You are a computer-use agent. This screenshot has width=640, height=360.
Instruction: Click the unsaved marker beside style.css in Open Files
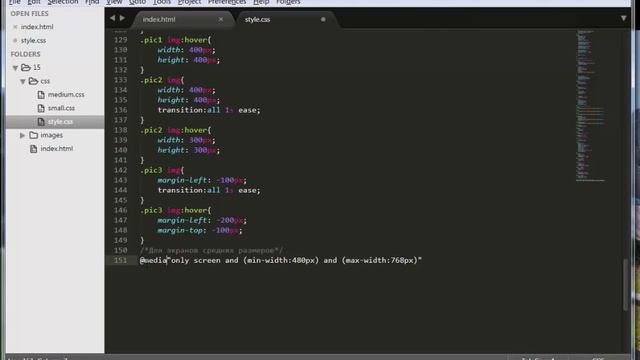click(x=15, y=40)
